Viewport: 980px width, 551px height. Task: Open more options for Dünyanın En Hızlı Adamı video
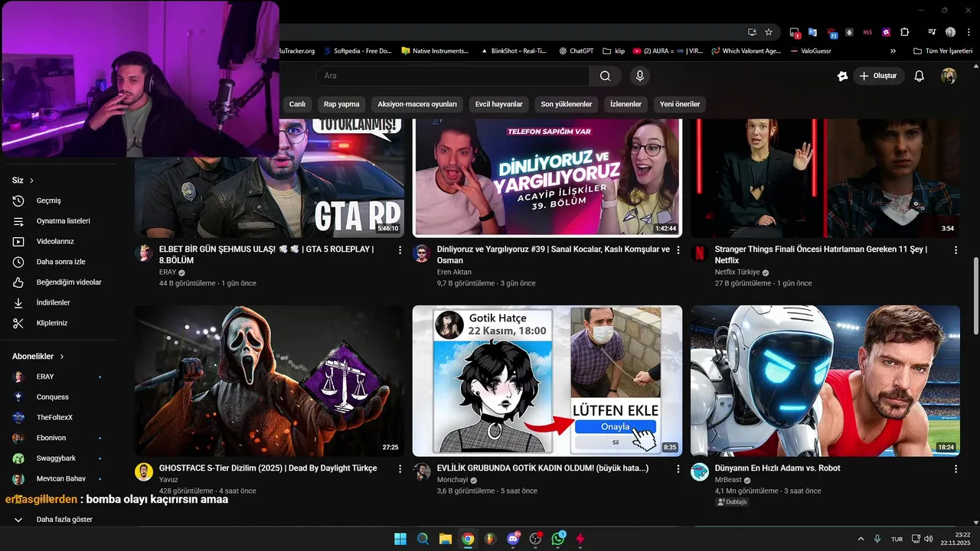pyautogui.click(x=955, y=468)
